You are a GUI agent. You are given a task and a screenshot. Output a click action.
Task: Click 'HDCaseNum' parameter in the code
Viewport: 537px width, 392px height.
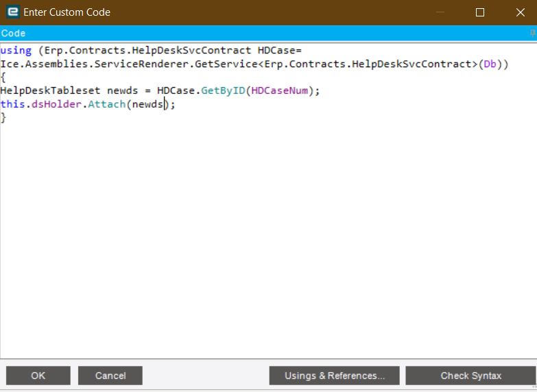click(x=279, y=90)
